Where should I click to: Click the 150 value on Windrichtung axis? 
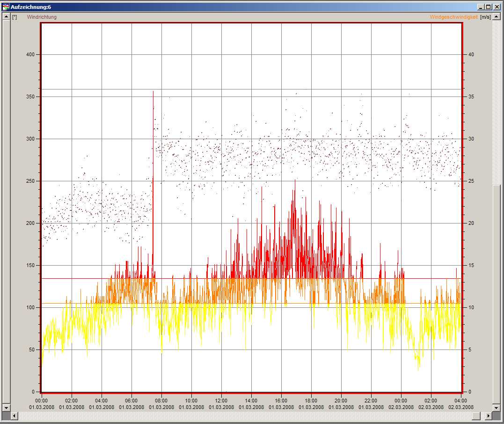(30, 265)
